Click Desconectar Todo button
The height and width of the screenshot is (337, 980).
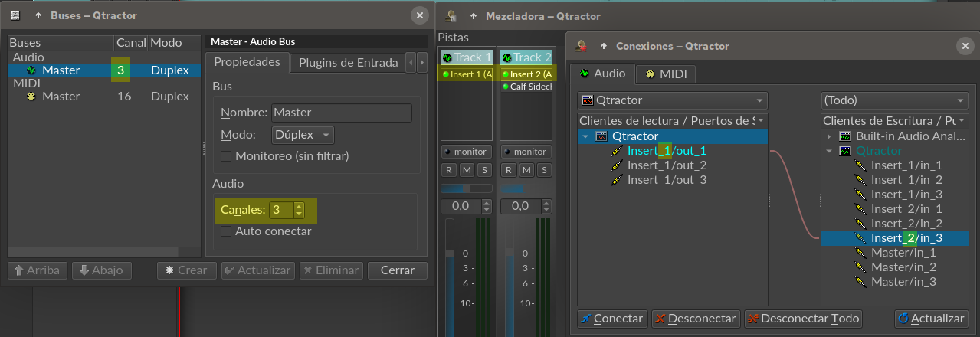pyautogui.click(x=803, y=319)
